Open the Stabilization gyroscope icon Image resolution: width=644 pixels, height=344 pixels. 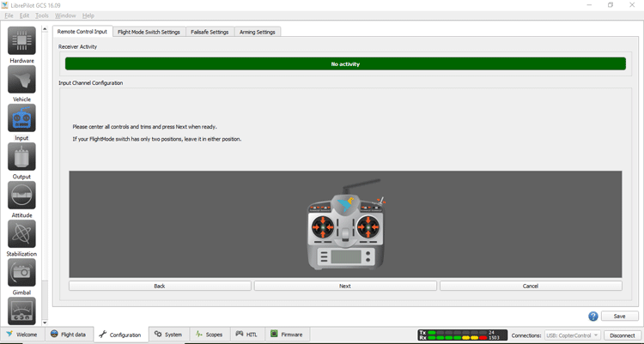[21, 233]
